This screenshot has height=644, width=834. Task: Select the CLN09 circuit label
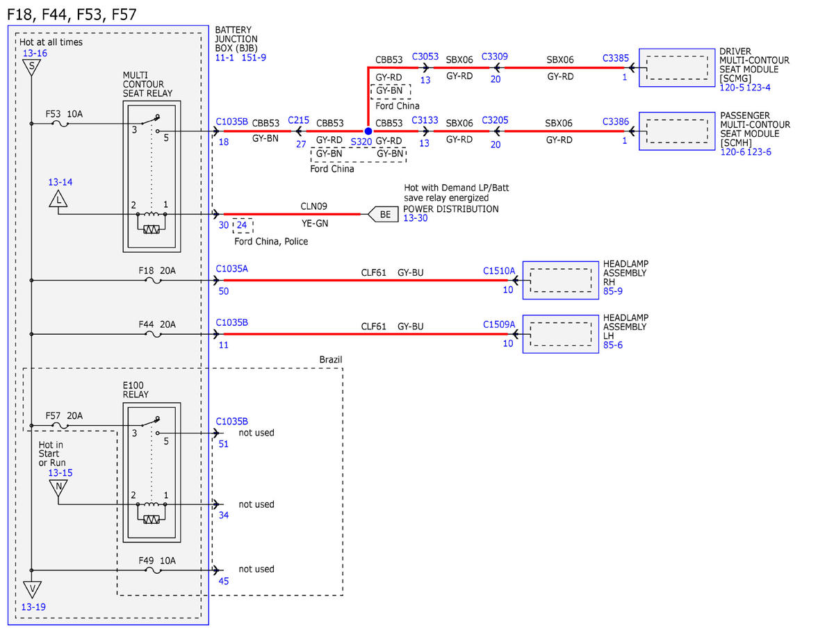(x=314, y=206)
